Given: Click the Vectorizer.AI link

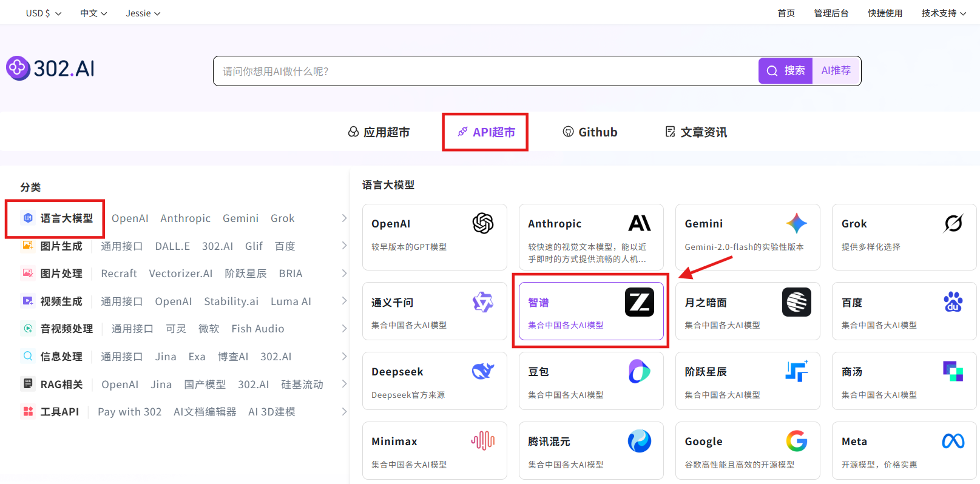Looking at the screenshot, I should click(181, 273).
